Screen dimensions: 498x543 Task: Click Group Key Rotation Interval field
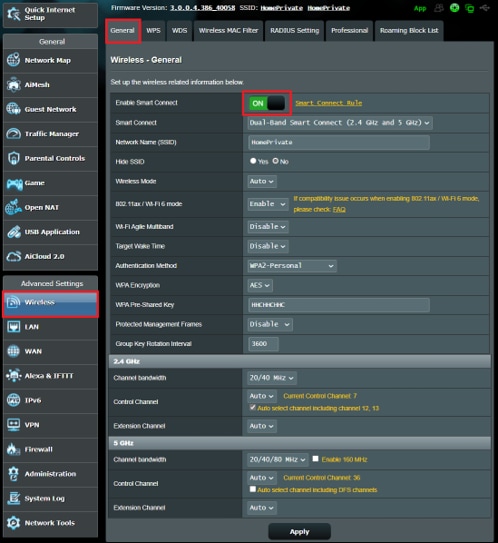263,344
